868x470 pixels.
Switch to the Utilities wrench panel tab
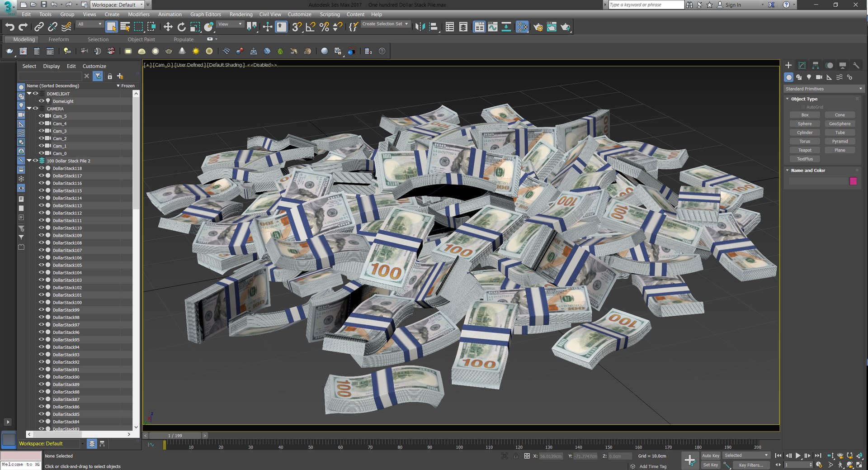pos(856,65)
